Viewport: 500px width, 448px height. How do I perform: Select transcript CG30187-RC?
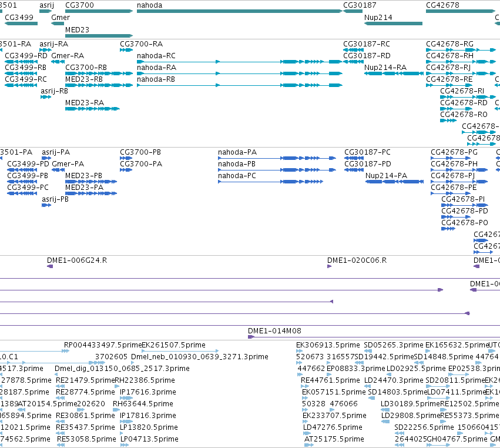coord(353,50)
